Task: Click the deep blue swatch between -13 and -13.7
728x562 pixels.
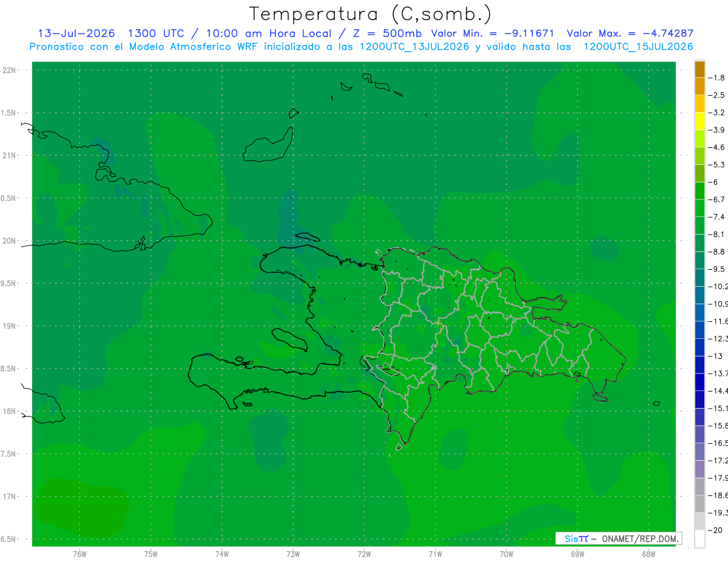Action: pos(699,364)
